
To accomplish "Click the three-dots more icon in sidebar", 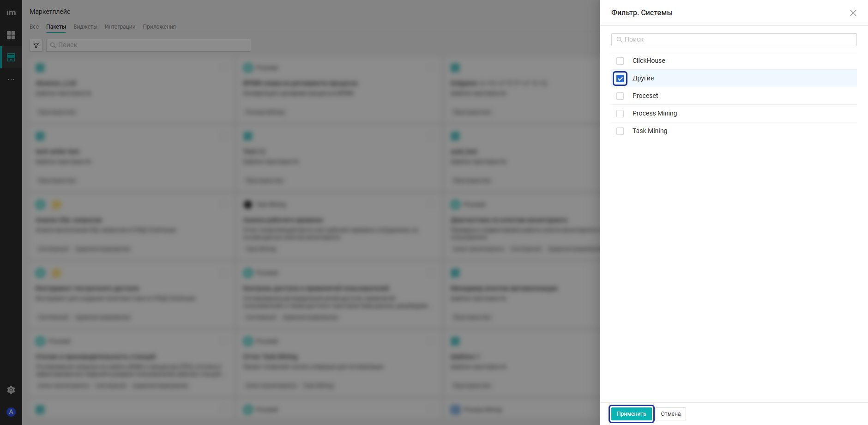I will 11,79.
